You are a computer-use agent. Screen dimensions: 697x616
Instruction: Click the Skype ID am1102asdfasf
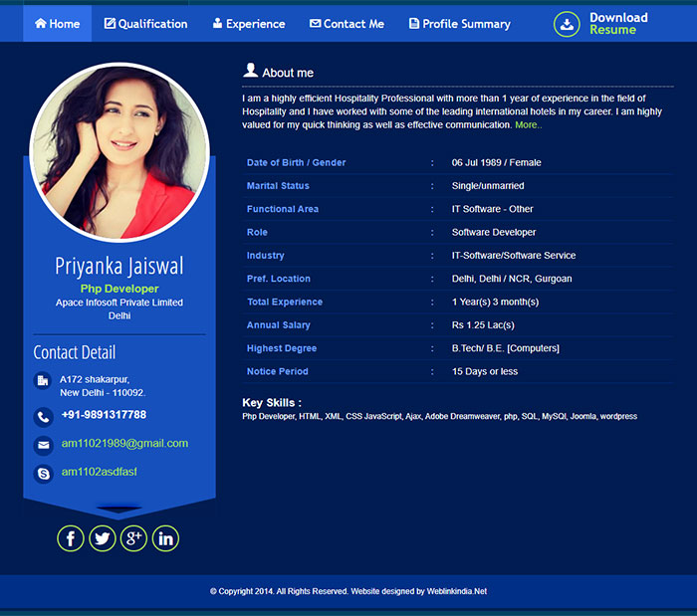99,472
